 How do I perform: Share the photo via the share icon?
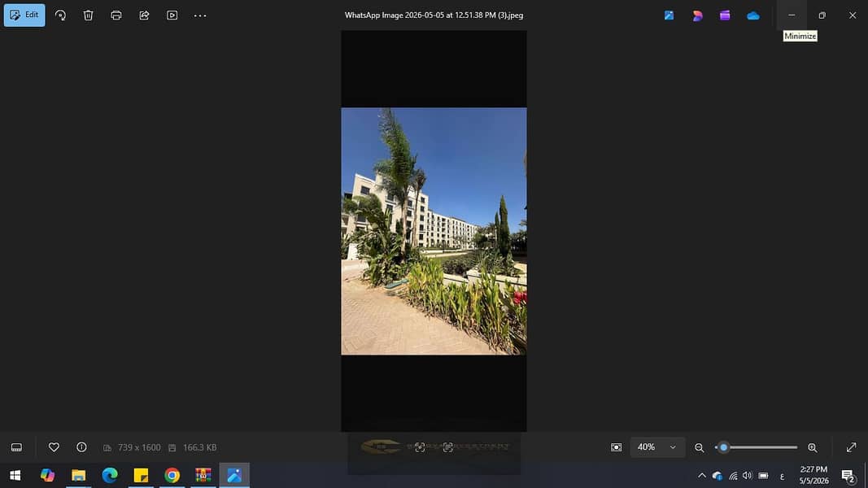tap(144, 15)
